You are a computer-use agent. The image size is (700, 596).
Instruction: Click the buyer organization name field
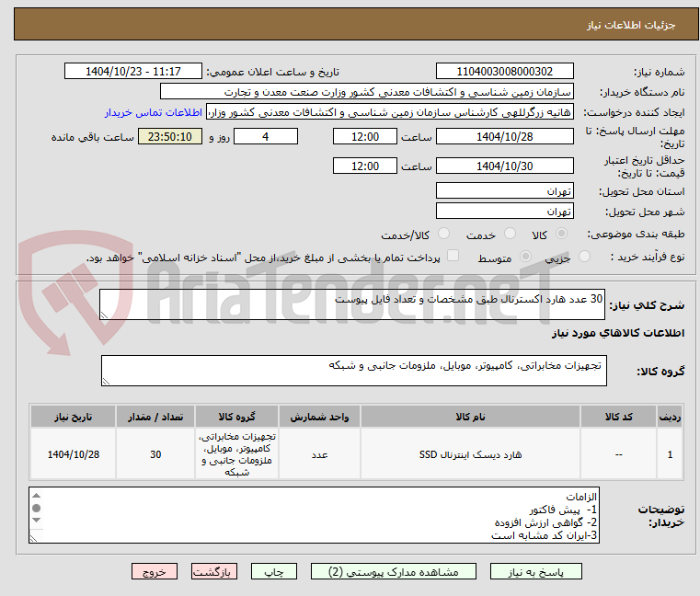pos(366,92)
